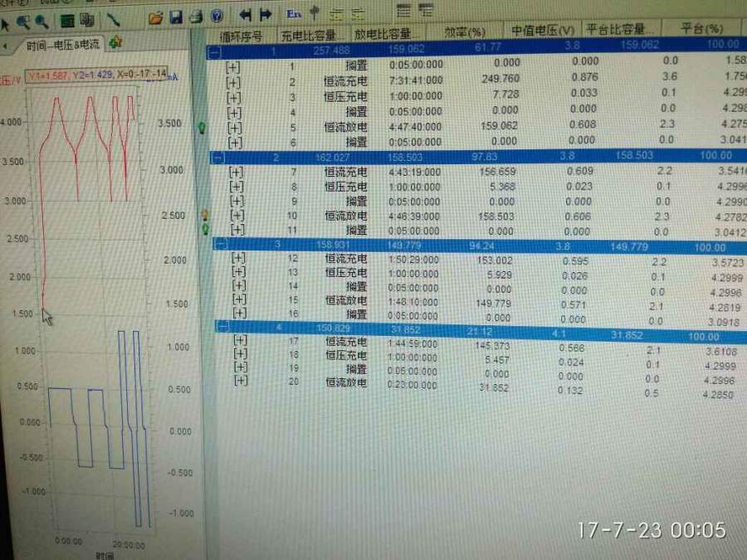Viewport: 747px width, 560px height.
Task: Activate the first magnifier zoom tool
Action: tap(23, 22)
